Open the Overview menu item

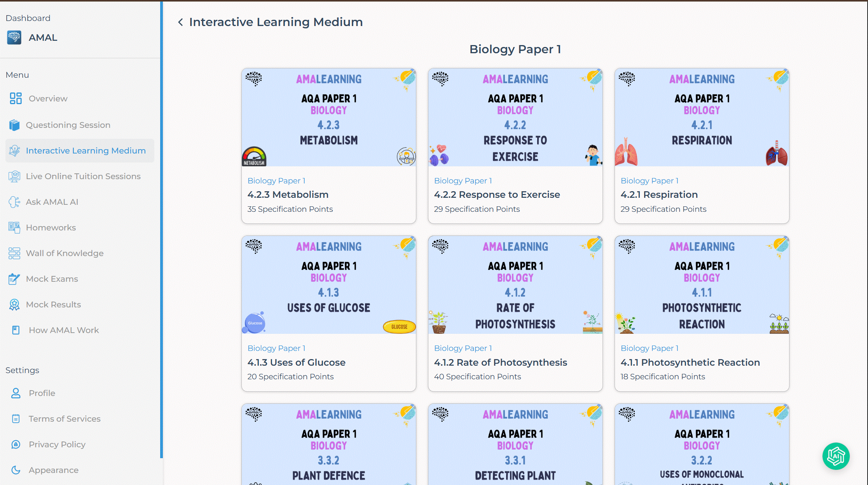click(80, 99)
